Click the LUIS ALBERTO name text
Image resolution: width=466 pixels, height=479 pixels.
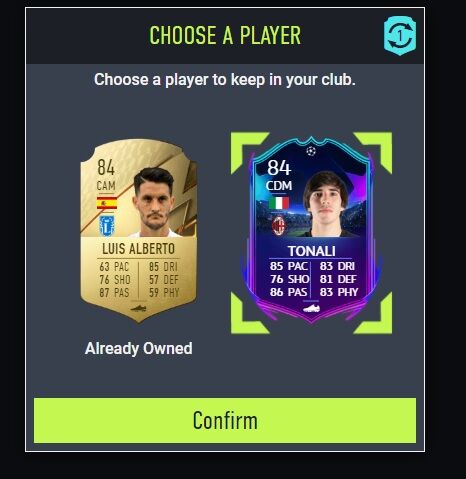coord(138,249)
